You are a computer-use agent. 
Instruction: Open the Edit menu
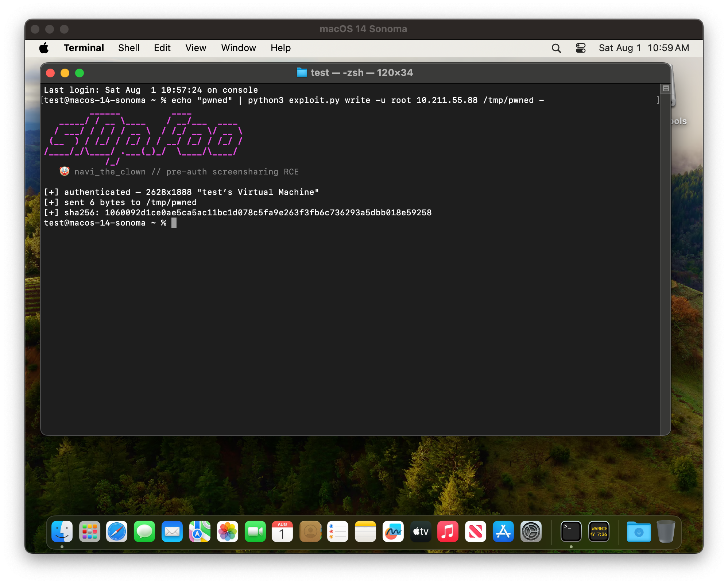click(162, 48)
